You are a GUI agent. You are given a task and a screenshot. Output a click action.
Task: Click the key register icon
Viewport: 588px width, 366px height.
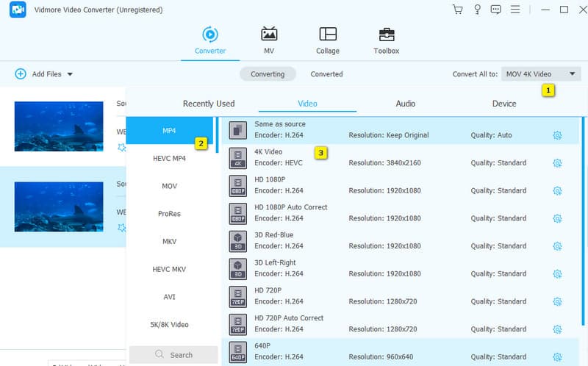coord(477,10)
